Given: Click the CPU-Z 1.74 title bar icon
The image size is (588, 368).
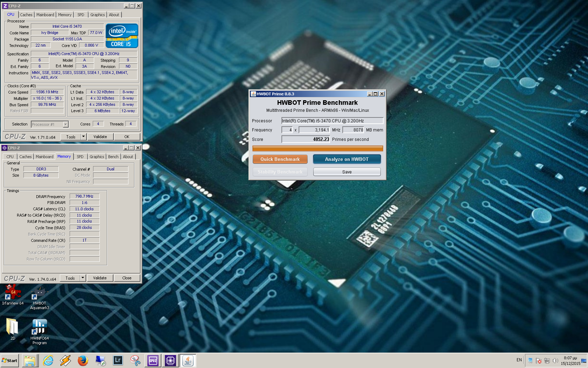Looking at the screenshot, I should [x=5, y=148].
